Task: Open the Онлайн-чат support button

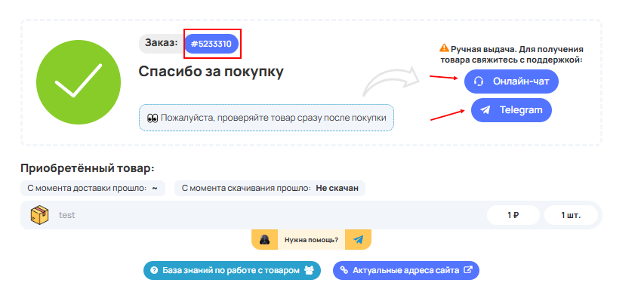Action: (511, 81)
